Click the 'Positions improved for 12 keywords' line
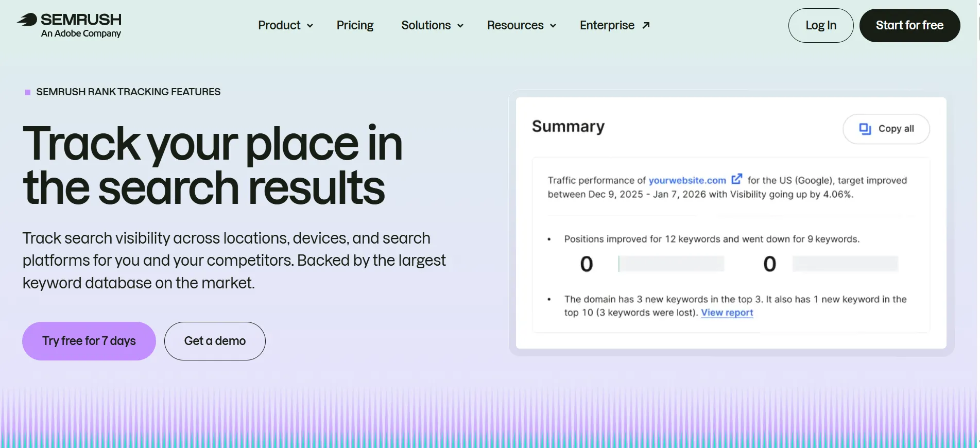The height and width of the screenshot is (448, 980). click(712, 239)
